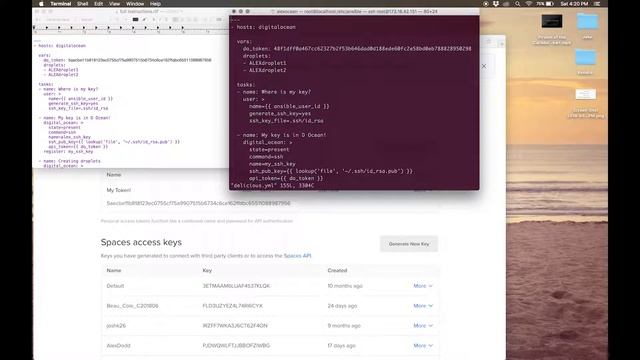Screen dimensions: 640x360
Task: Click the 17 days ago created cell
Action: point(341,345)
